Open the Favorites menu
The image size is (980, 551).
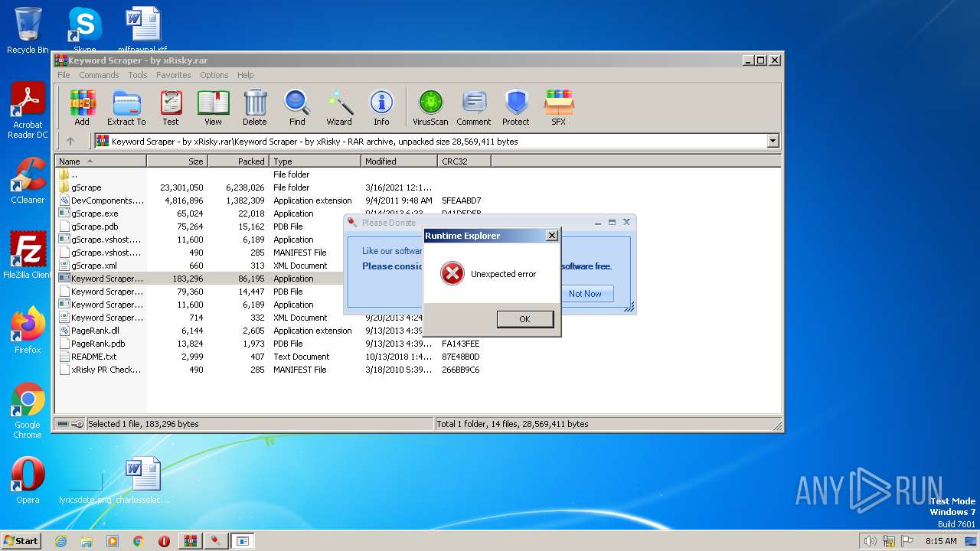[174, 75]
